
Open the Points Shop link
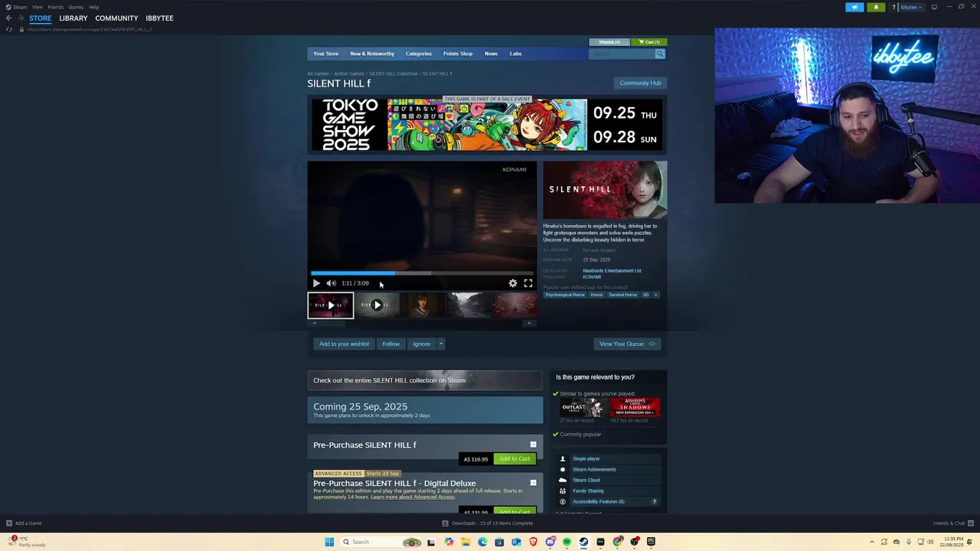458,54
